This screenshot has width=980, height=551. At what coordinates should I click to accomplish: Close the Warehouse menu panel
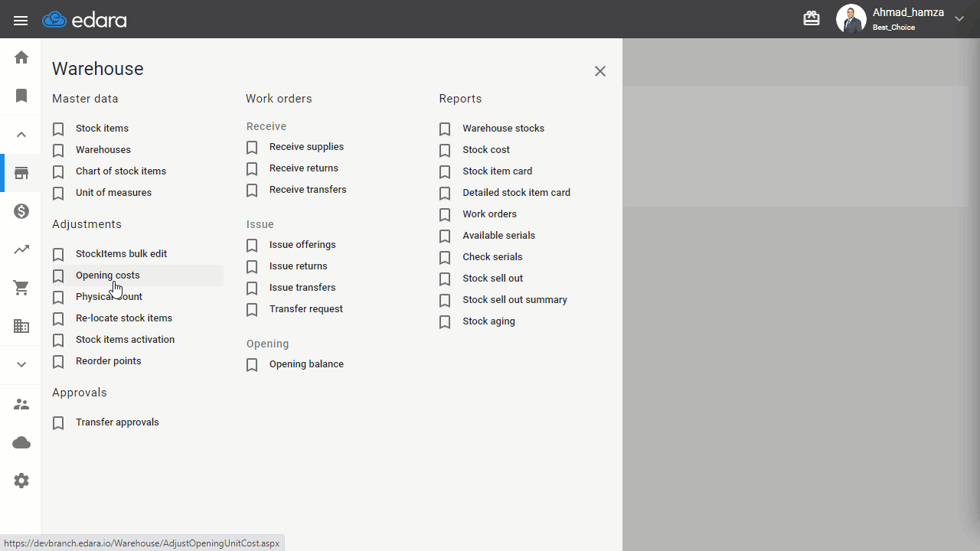point(600,71)
